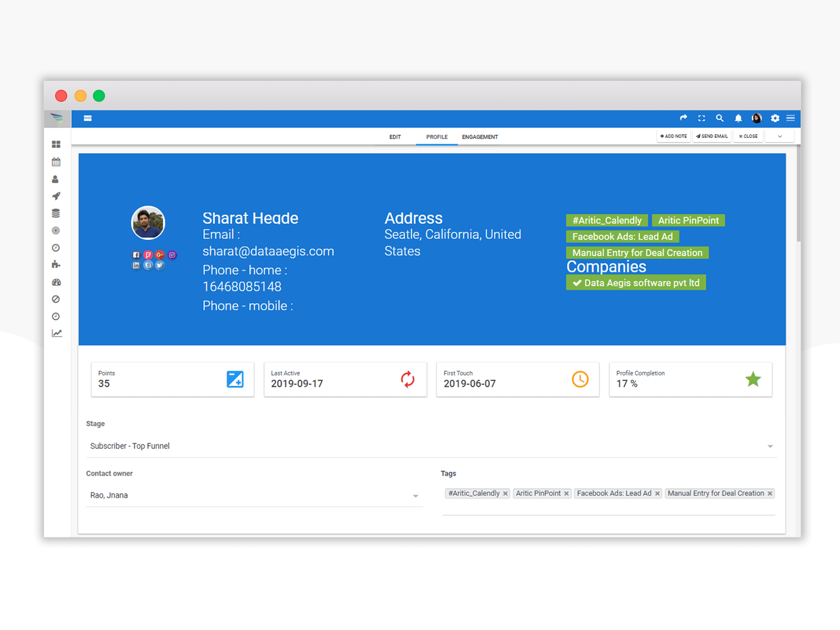Open the rocket campaigns icon in sidebar

[56, 196]
